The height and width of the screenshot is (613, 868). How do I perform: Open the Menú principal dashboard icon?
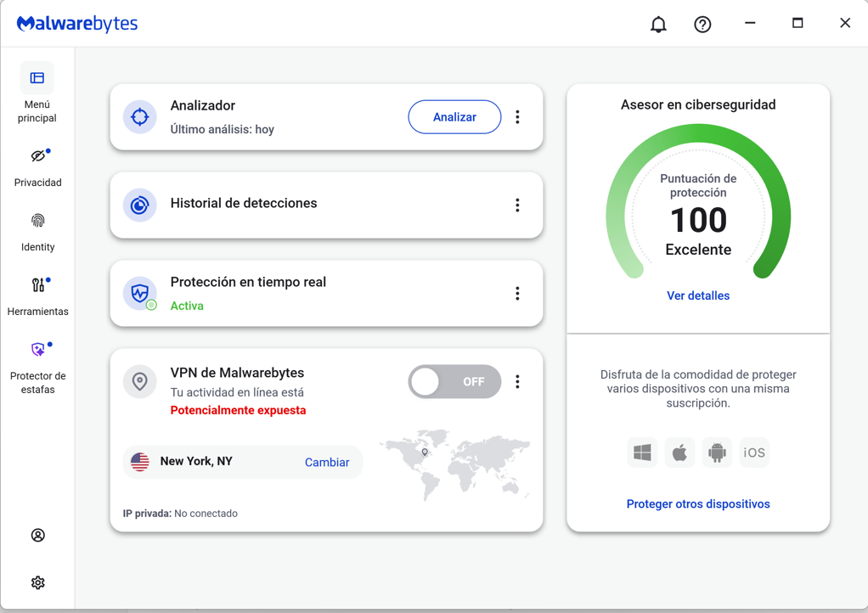click(x=37, y=78)
